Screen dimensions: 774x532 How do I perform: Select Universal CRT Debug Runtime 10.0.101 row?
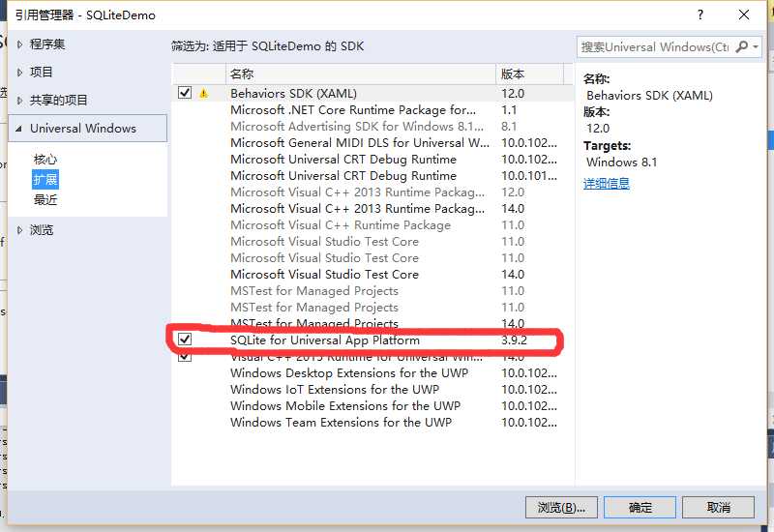click(x=372, y=175)
